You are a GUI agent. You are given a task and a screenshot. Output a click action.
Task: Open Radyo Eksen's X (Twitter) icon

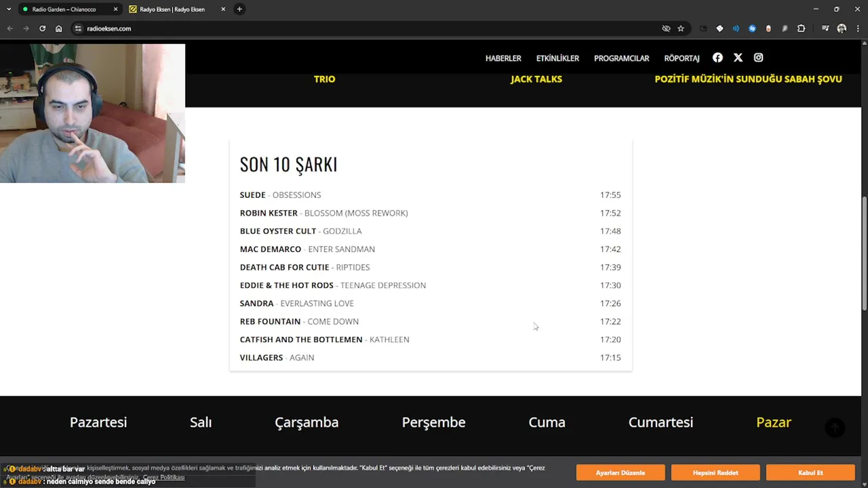pyautogui.click(x=738, y=58)
